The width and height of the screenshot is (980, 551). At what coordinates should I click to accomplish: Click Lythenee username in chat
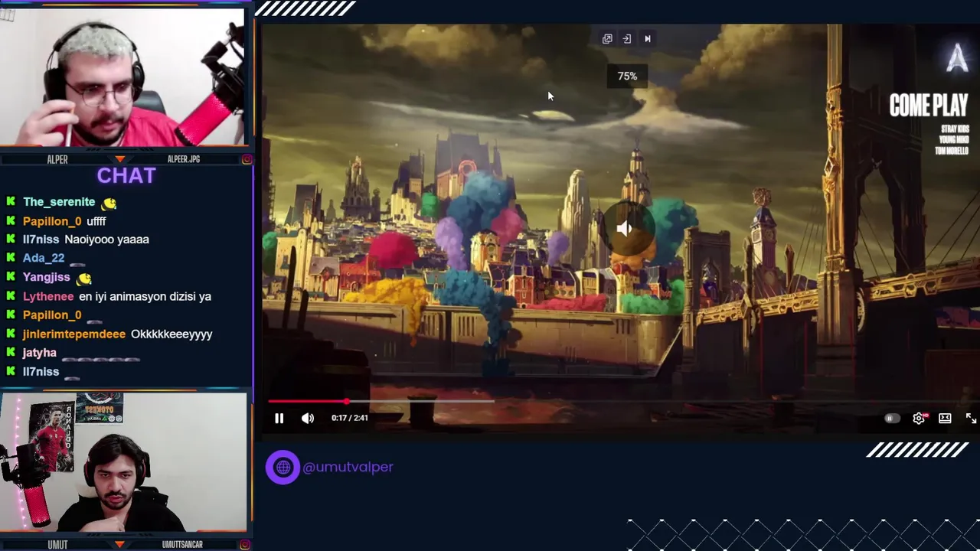pyautogui.click(x=48, y=296)
